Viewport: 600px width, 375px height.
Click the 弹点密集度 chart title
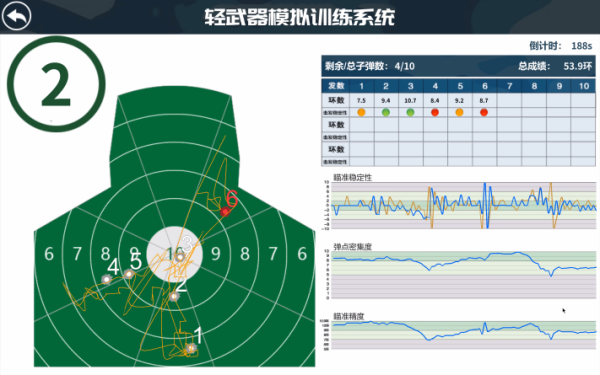click(352, 247)
